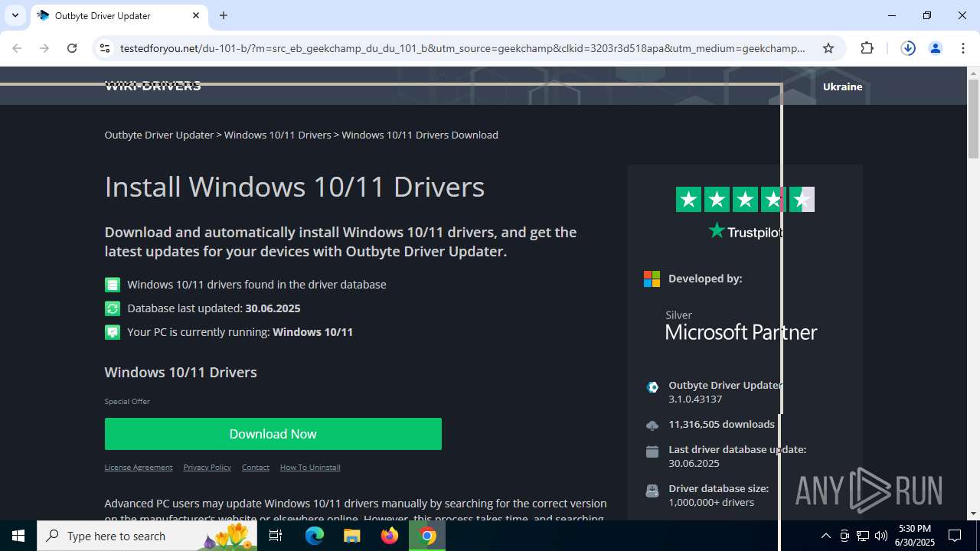Launch Microsoft Edge from taskbar

coord(315,536)
